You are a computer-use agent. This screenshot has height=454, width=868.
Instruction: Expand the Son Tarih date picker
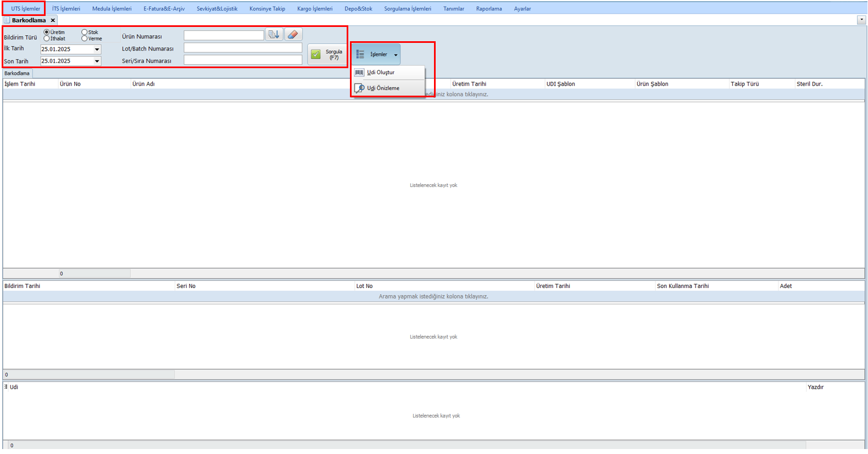(x=97, y=62)
